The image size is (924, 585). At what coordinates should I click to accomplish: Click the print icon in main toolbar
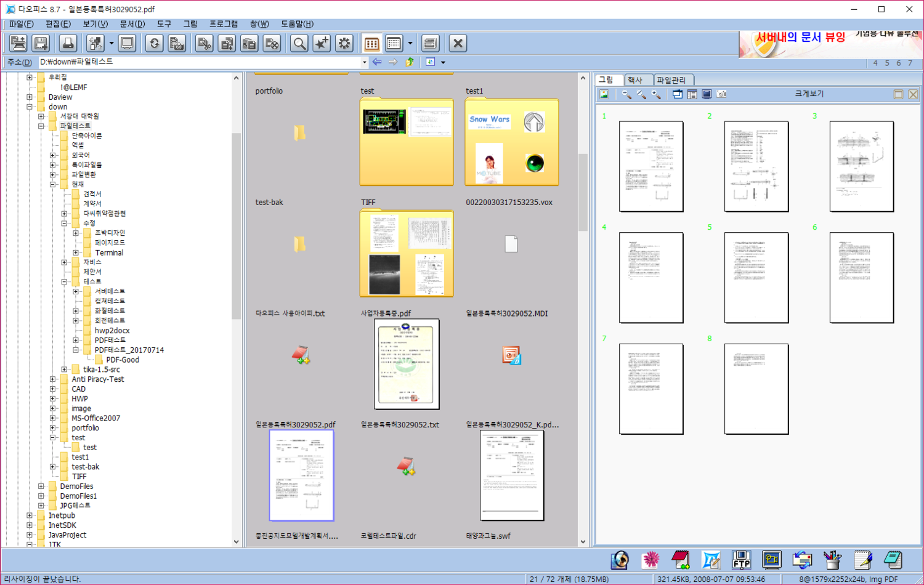(68, 43)
